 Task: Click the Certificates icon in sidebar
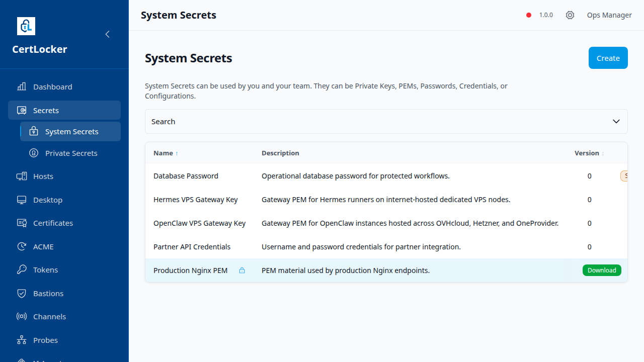pyautogui.click(x=22, y=223)
